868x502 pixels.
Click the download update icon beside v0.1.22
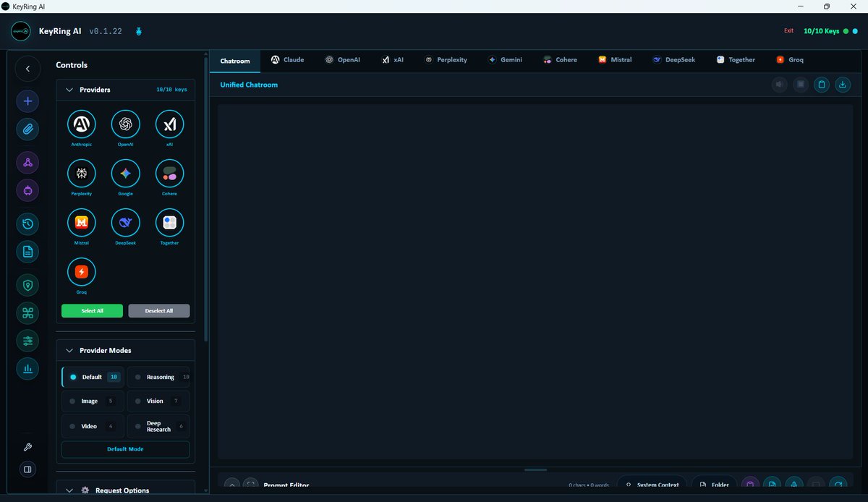(x=139, y=32)
